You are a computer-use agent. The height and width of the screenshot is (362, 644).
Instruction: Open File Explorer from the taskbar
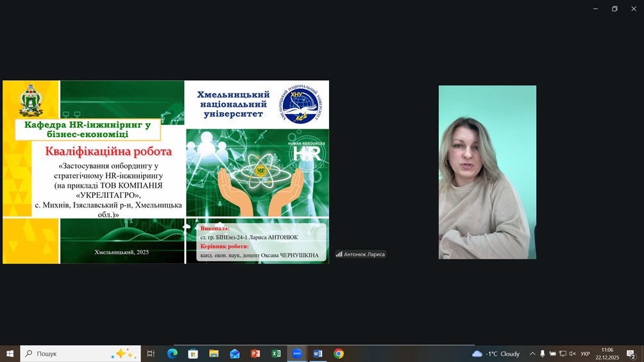click(x=214, y=354)
